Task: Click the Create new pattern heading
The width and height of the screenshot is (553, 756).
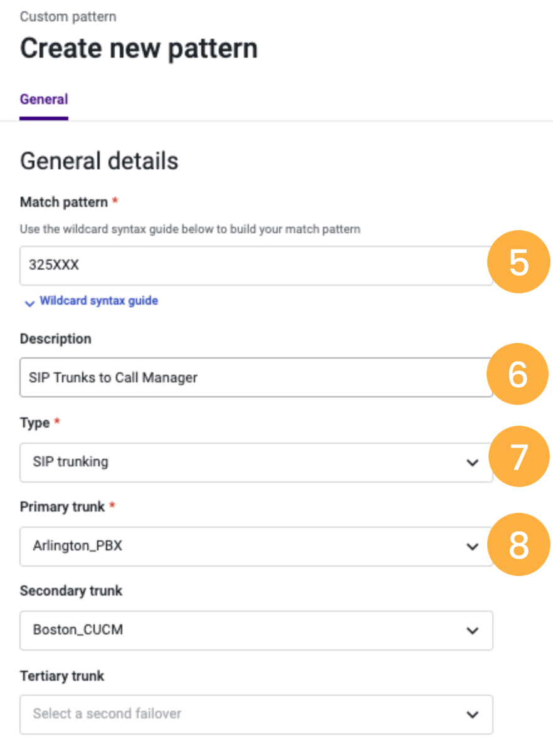Action: coord(139,49)
